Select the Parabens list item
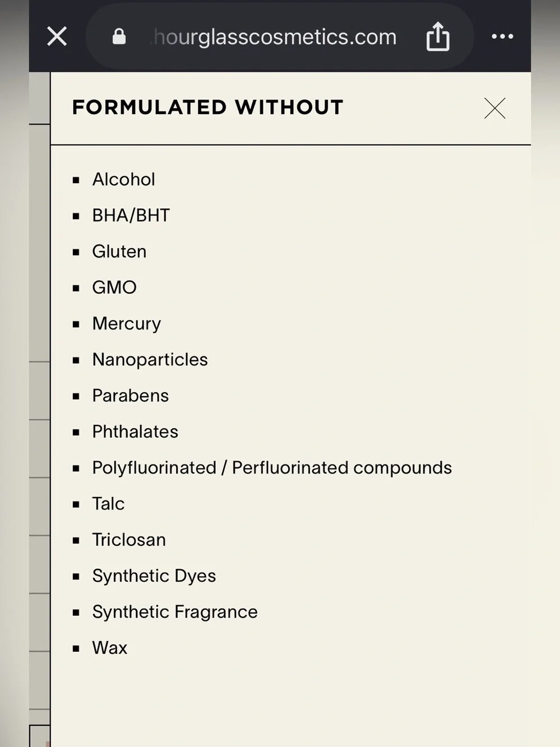 (130, 396)
